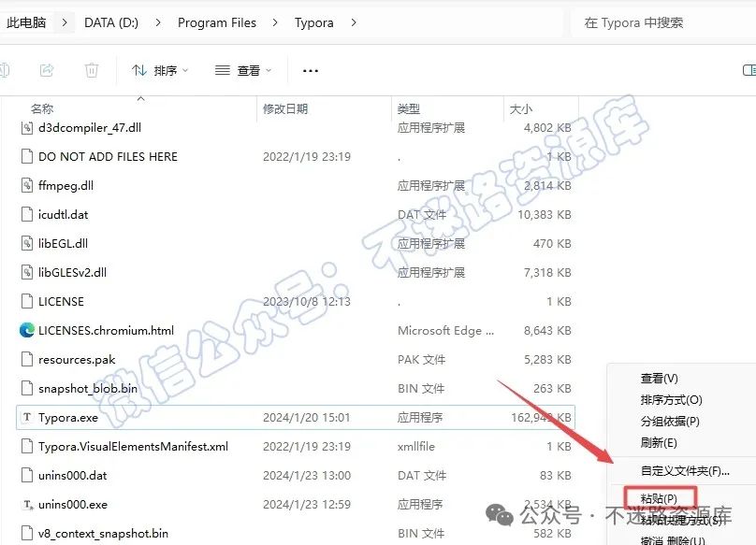Click the d3dcompiler_47.dll file icon
Viewport: 756px width, 545px height.
[27, 128]
